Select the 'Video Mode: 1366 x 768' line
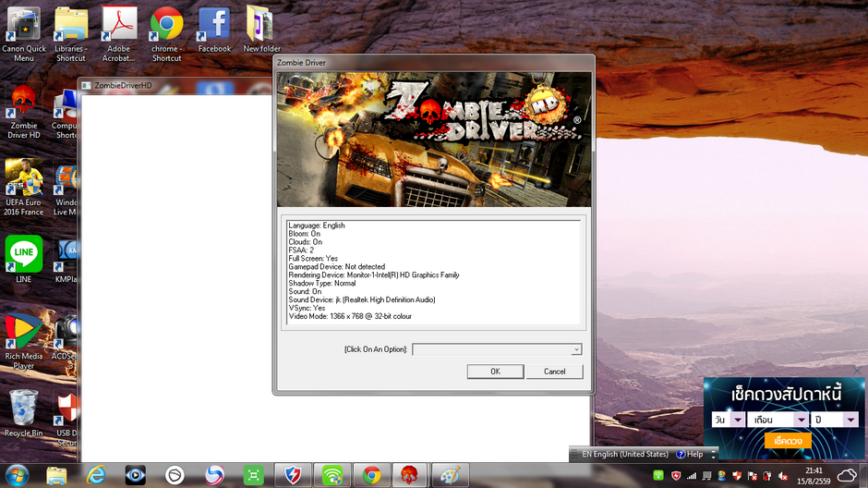868x488 pixels. pyautogui.click(x=350, y=316)
